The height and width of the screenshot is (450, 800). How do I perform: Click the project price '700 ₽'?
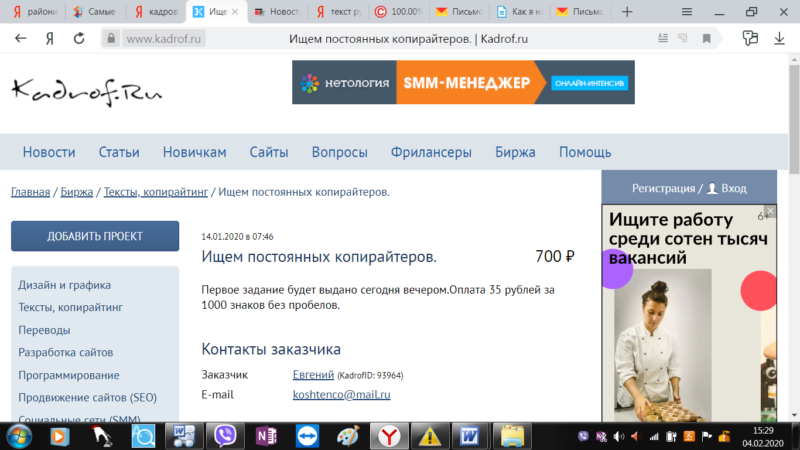(555, 256)
